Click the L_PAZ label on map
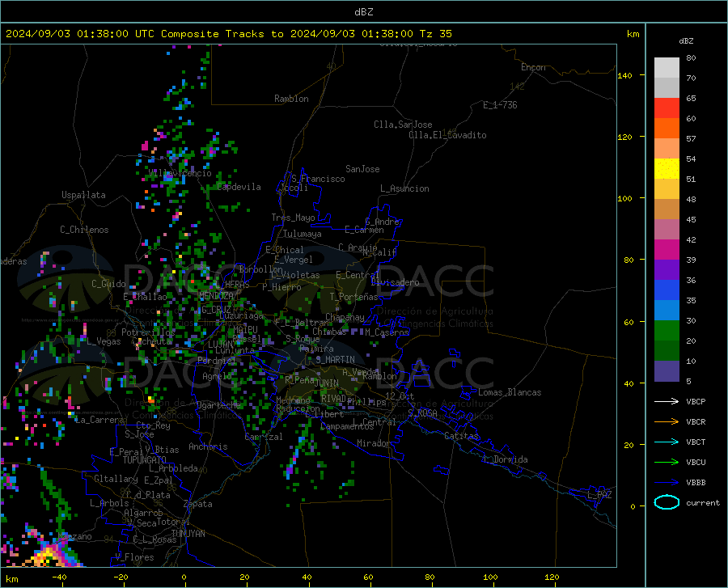 click(x=599, y=495)
